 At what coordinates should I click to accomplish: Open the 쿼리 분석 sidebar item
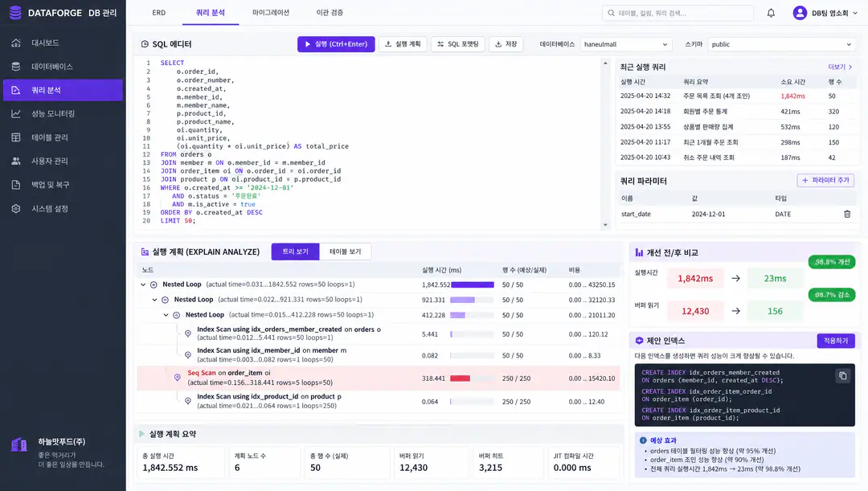[63, 90]
